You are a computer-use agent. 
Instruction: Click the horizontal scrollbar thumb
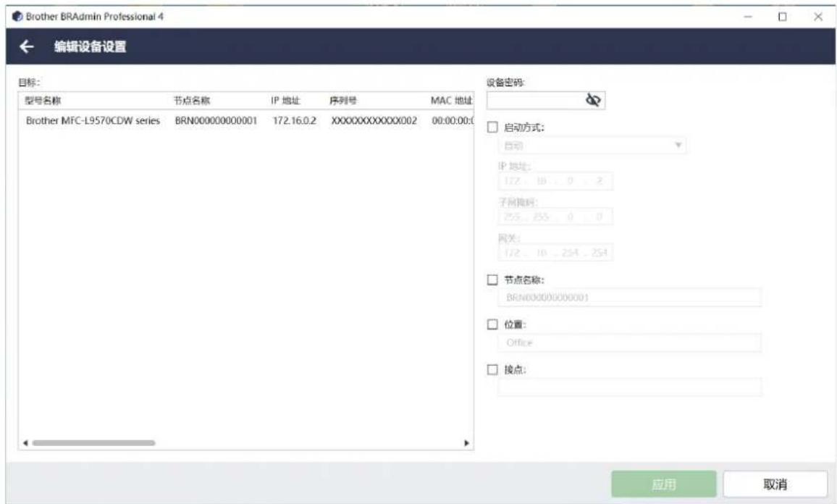[x=93, y=442]
